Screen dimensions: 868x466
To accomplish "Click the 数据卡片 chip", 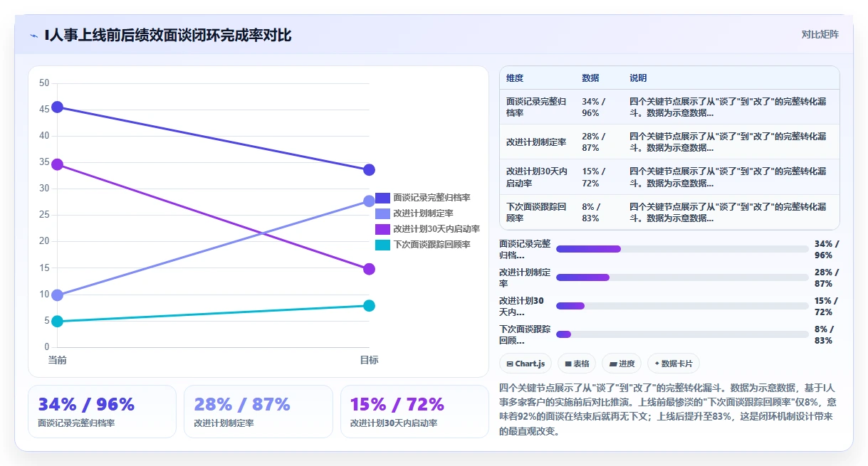I will pyautogui.click(x=674, y=364).
